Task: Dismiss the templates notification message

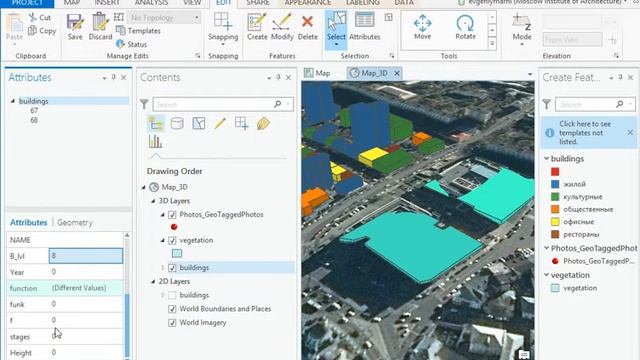Action: (x=630, y=132)
